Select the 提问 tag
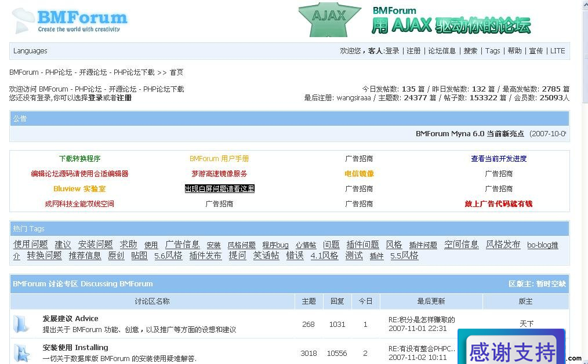 [237, 256]
